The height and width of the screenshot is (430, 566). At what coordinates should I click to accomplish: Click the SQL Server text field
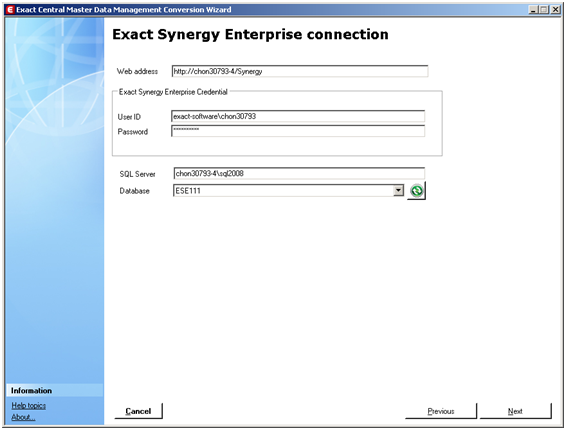pos(299,173)
